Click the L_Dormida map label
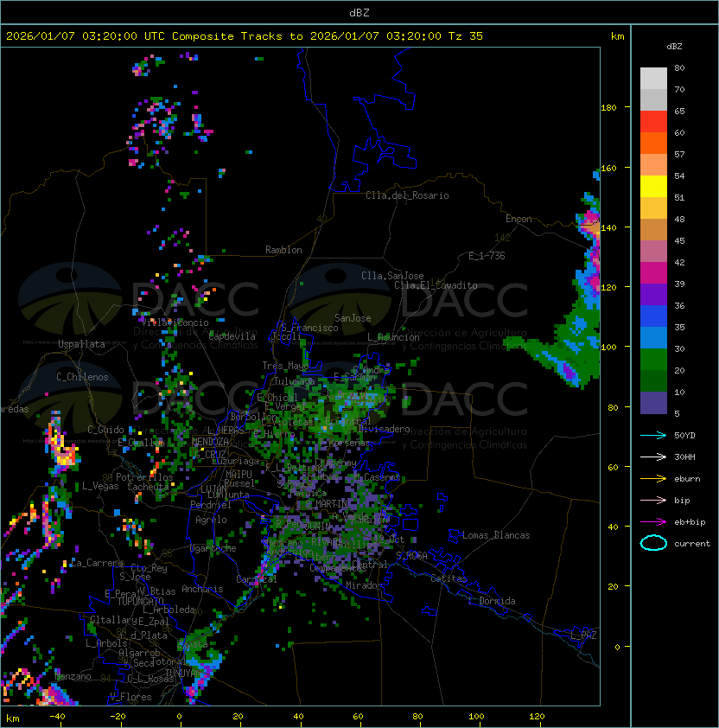Image resolution: width=719 pixels, height=728 pixels. point(492,601)
